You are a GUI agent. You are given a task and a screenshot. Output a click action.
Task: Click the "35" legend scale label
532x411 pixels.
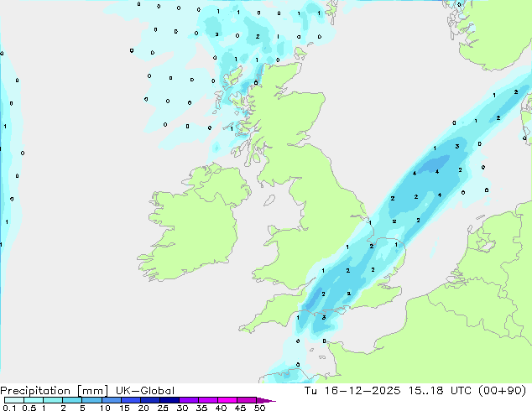click(x=201, y=408)
